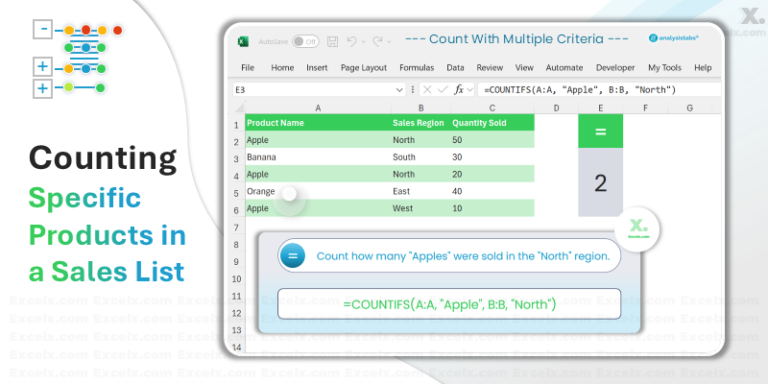This screenshot has width=768, height=384.
Task: Select the quantity cell showing 30
Action: 492,157
